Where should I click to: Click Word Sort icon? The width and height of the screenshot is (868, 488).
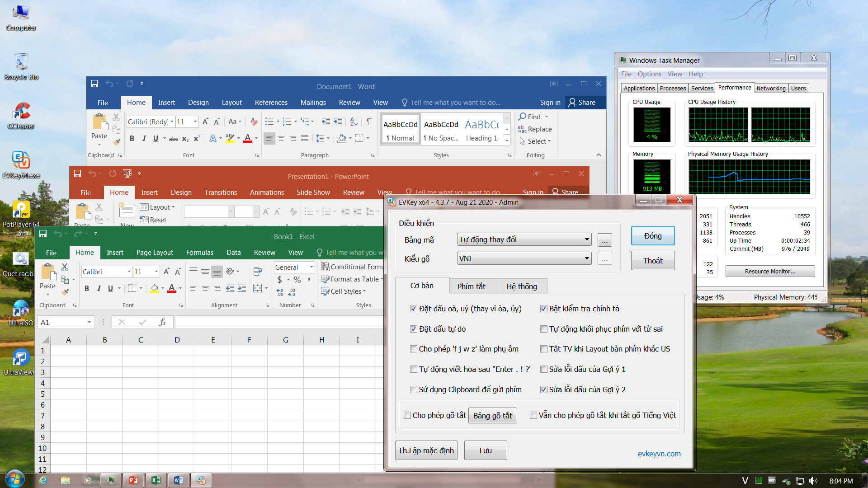pos(354,122)
